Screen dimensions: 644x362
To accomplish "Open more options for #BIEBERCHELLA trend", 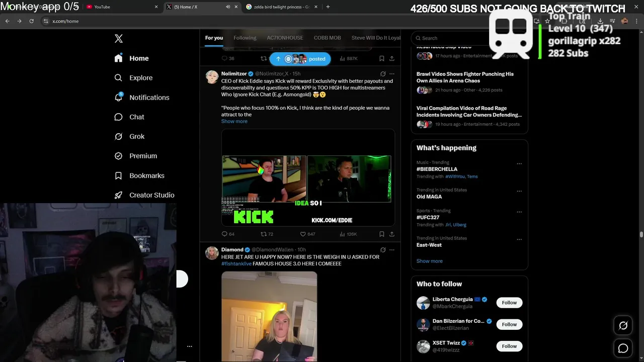I will coord(519,164).
